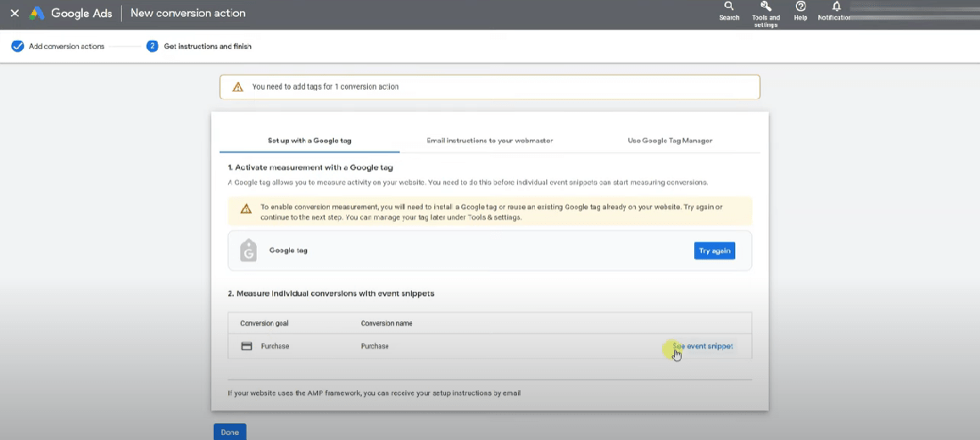Viewport: 980px width, 440px height.
Task: Open the Tools and settings menu
Action: point(766,10)
